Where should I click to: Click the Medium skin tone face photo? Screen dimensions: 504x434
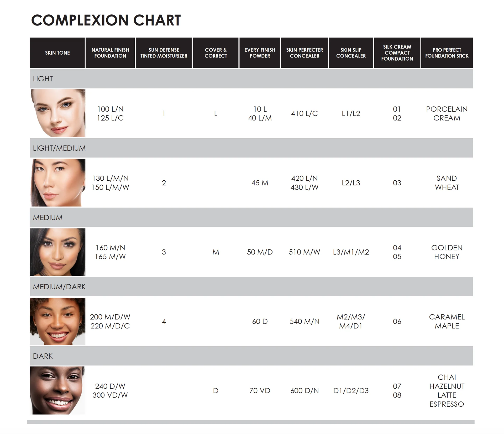(x=58, y=252)
